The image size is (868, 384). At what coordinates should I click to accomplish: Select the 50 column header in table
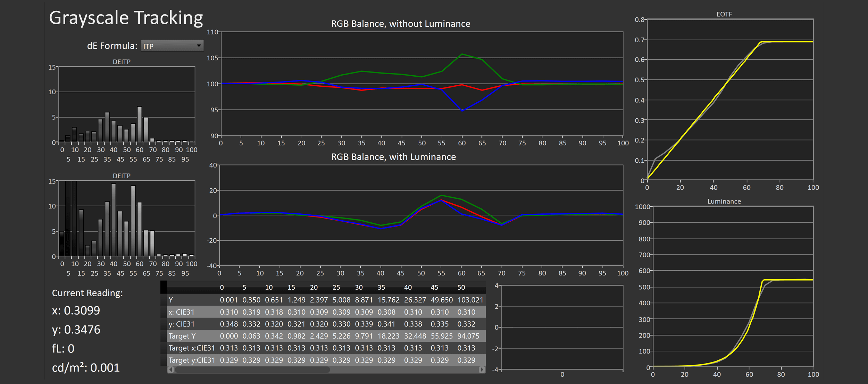click(461, 288)
